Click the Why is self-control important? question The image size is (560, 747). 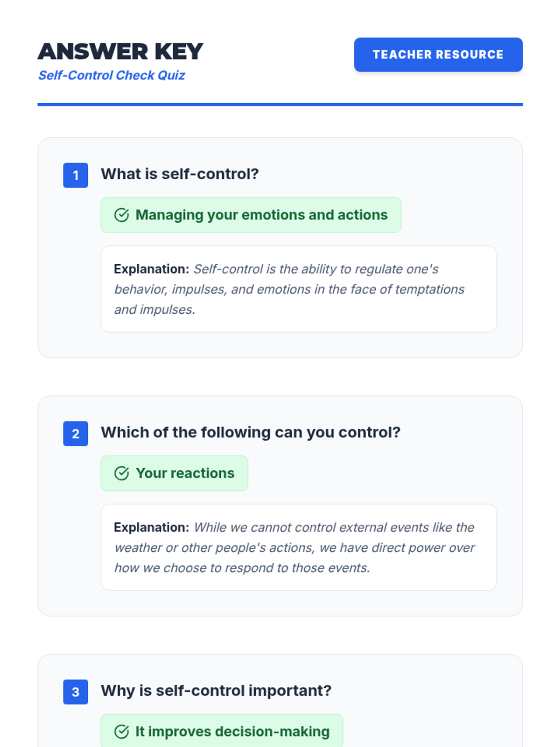click(x=216, y=691)
